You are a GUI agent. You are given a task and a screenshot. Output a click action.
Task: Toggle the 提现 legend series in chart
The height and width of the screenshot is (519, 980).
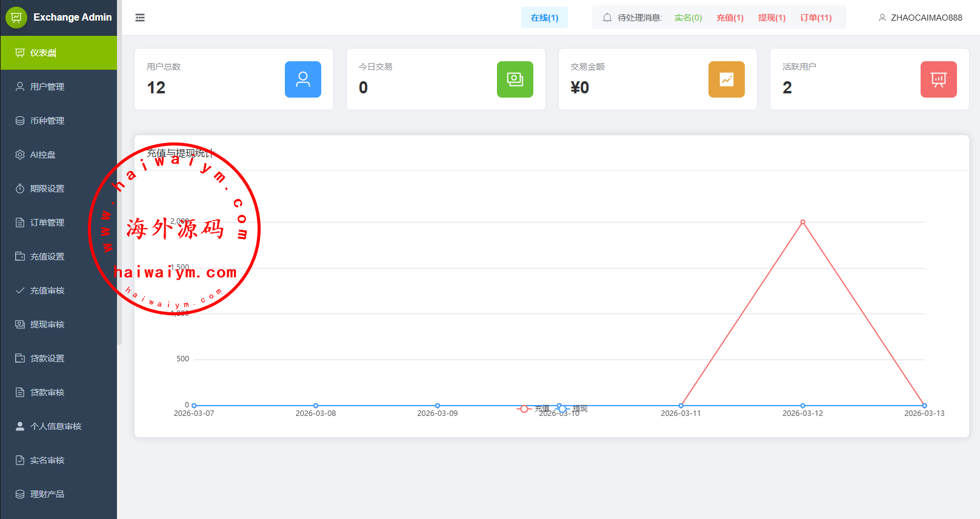(573, 409)
